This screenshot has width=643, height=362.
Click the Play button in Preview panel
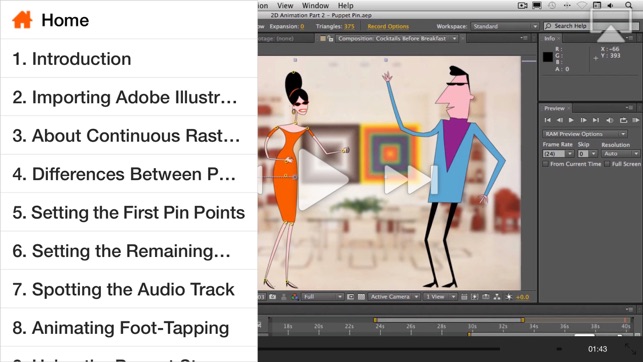[x=571, y=120]
